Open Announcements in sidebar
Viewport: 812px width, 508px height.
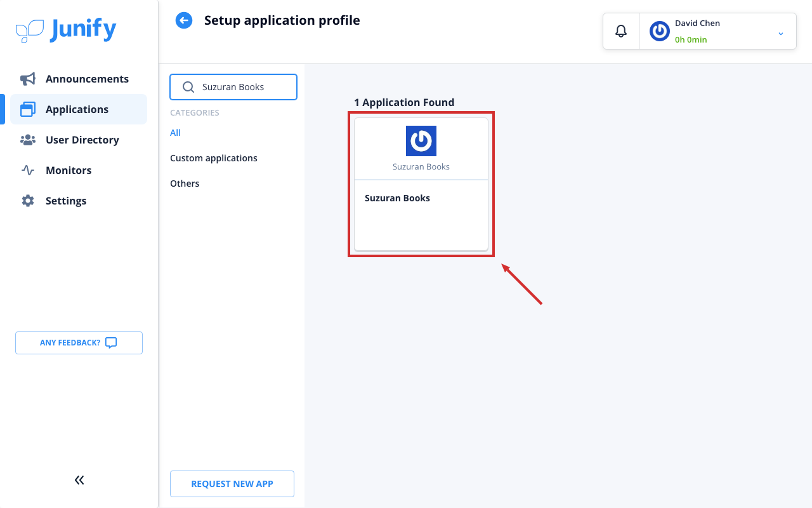pyautogui.click(x=79, y=79)
